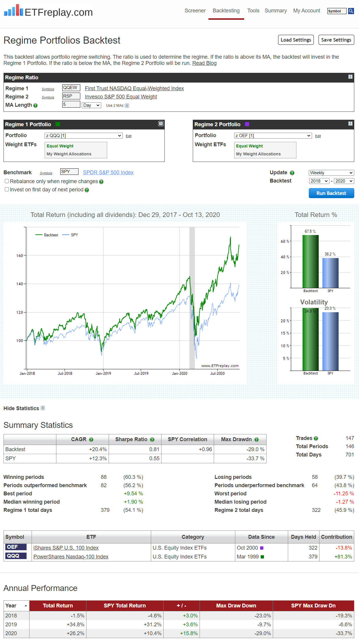The height and width of the screenshot is (644, 359).
Task: Open Trades help icon
Action: tap(316, 438)
